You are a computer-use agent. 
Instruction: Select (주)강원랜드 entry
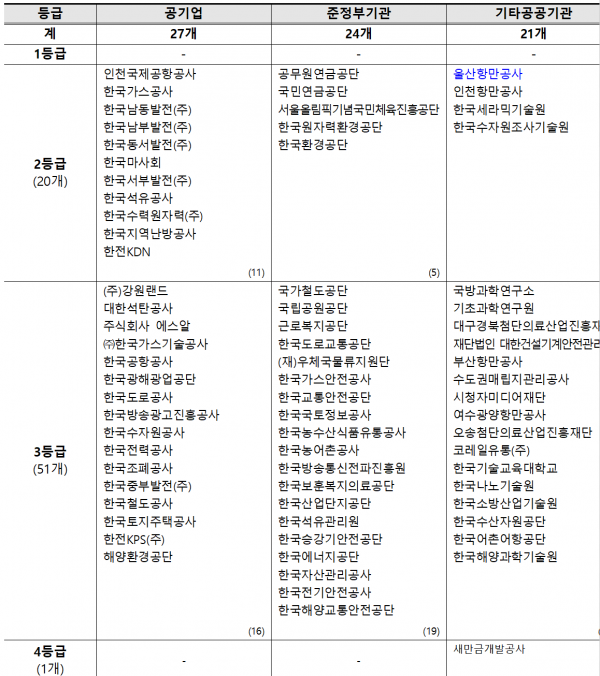(135, 291)
